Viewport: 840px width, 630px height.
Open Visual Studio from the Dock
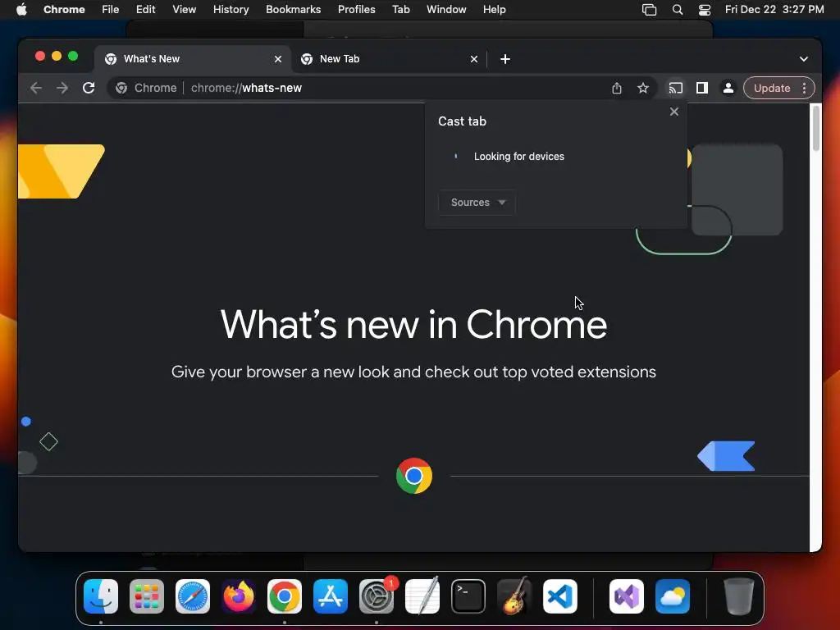[627, 596]
